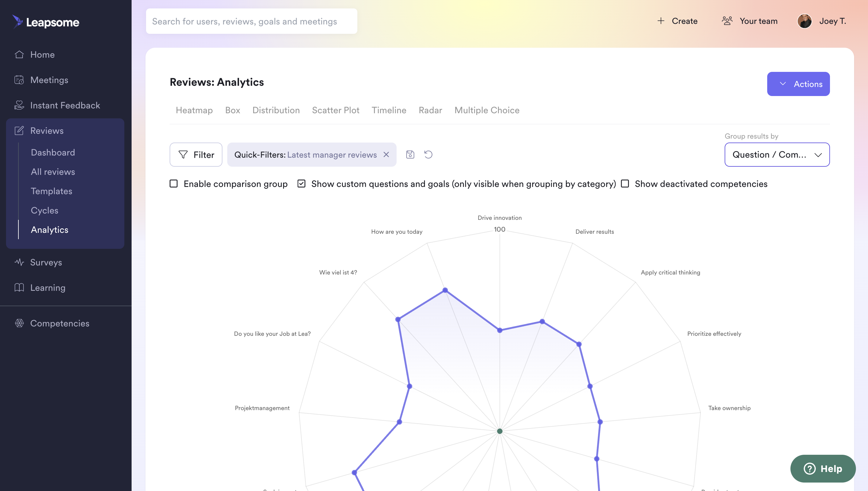
Task: Uncheck Show custom questions and goals
Action: [x=301, y=184]
